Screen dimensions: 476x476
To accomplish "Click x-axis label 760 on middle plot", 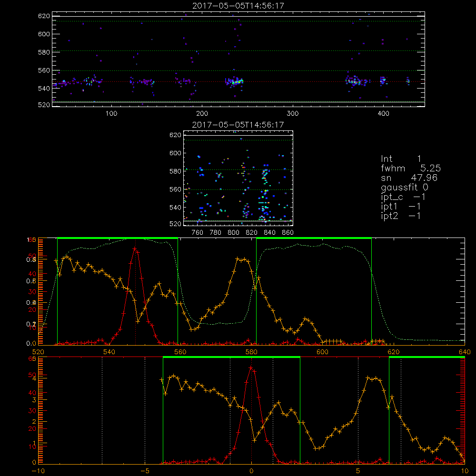I will click(198, 233).
